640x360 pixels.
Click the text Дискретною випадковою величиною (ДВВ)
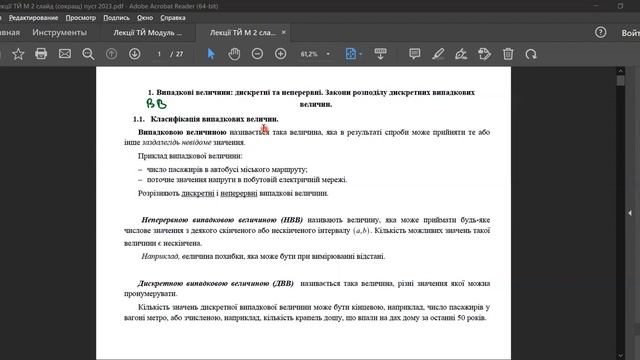216,283
